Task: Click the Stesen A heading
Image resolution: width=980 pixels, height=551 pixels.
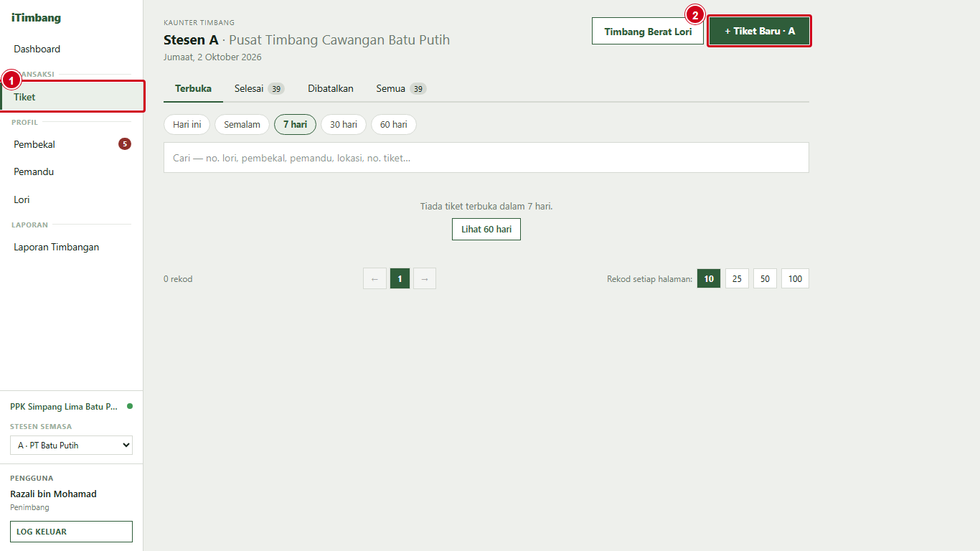Action: coord(191,39)
